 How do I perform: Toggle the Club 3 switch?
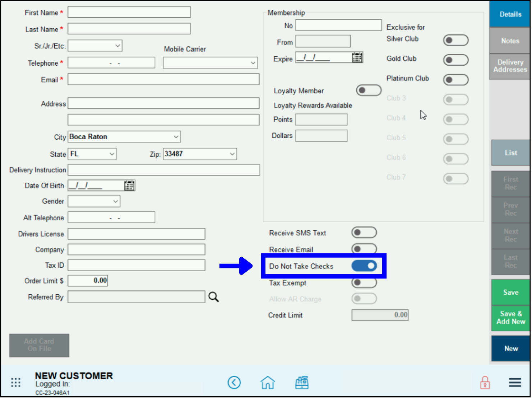coord(455,99)
